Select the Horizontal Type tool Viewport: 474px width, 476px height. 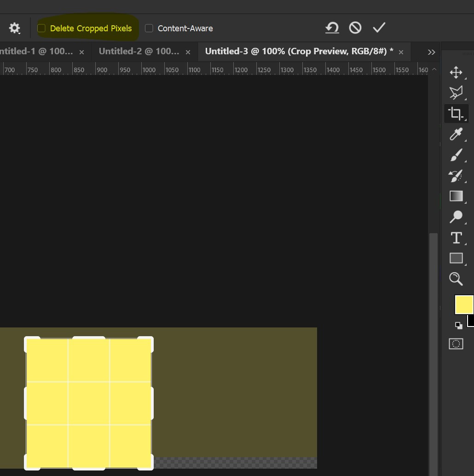[456, 238]
